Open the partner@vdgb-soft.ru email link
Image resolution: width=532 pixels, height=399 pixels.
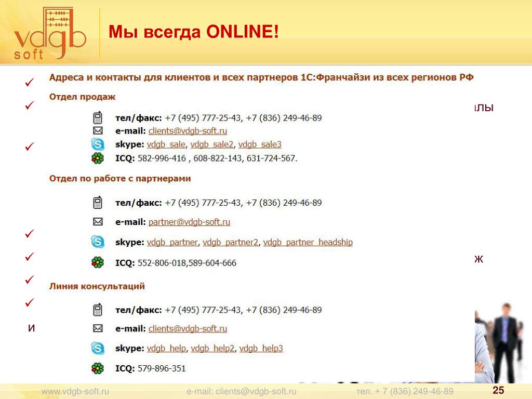[189, 222]
